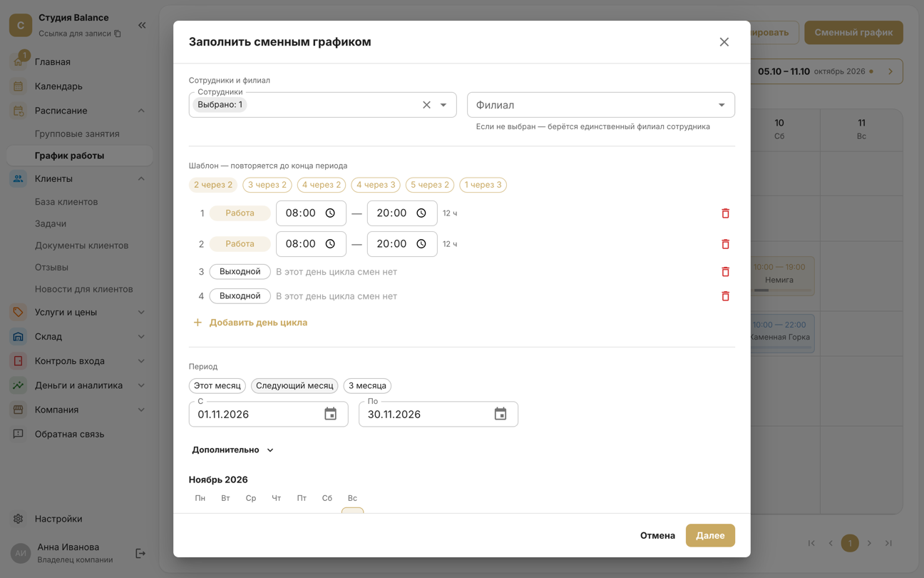Log out using the exit icon
Image resolution: width=924 pixels, height=578 pixels.
pos(140,553)
